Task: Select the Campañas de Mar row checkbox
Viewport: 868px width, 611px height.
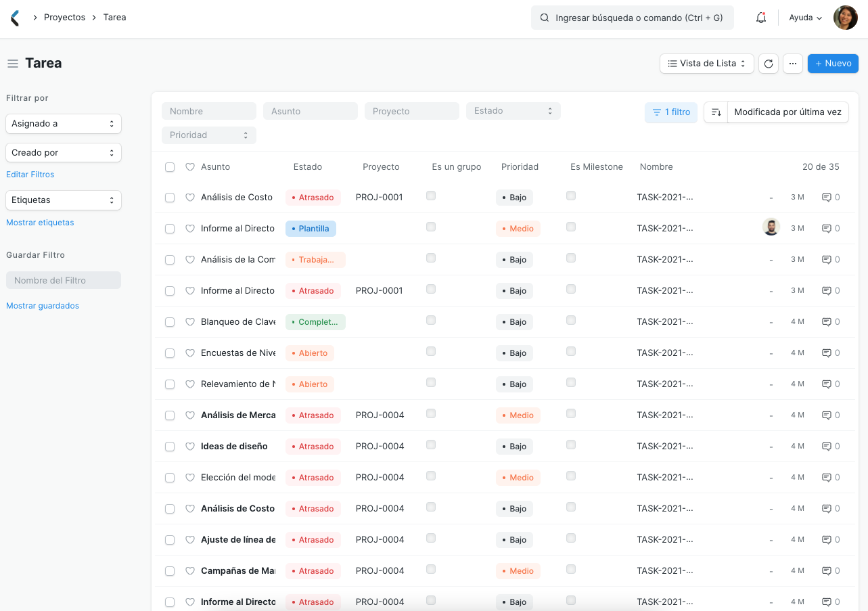Action: [170, 571]
